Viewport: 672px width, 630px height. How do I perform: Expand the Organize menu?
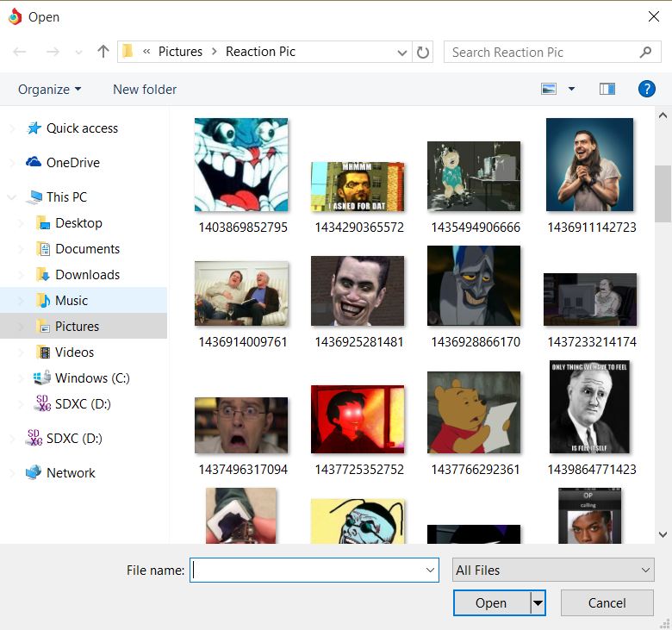coord(49,90)
